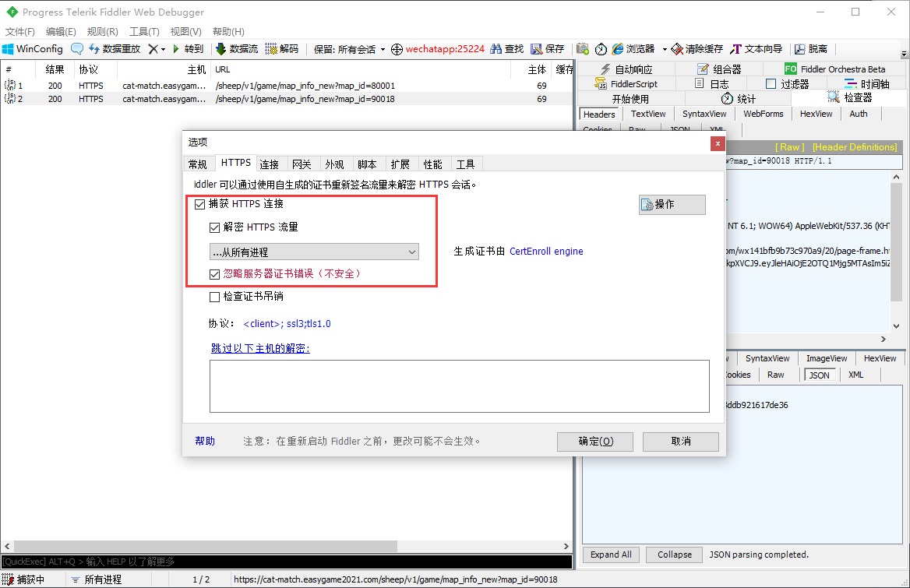The width and height of the screenshot is (910, 588).
Task: Open the CertEnroll engine link
Action: (546, 251)
